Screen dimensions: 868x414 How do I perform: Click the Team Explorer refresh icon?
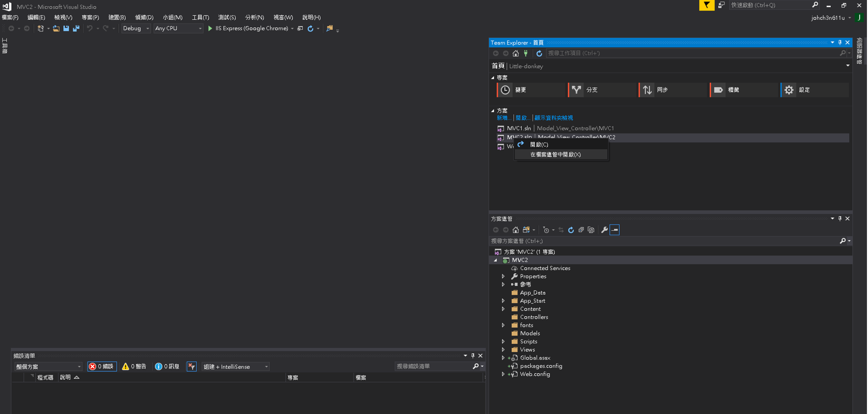click(539, 53)
